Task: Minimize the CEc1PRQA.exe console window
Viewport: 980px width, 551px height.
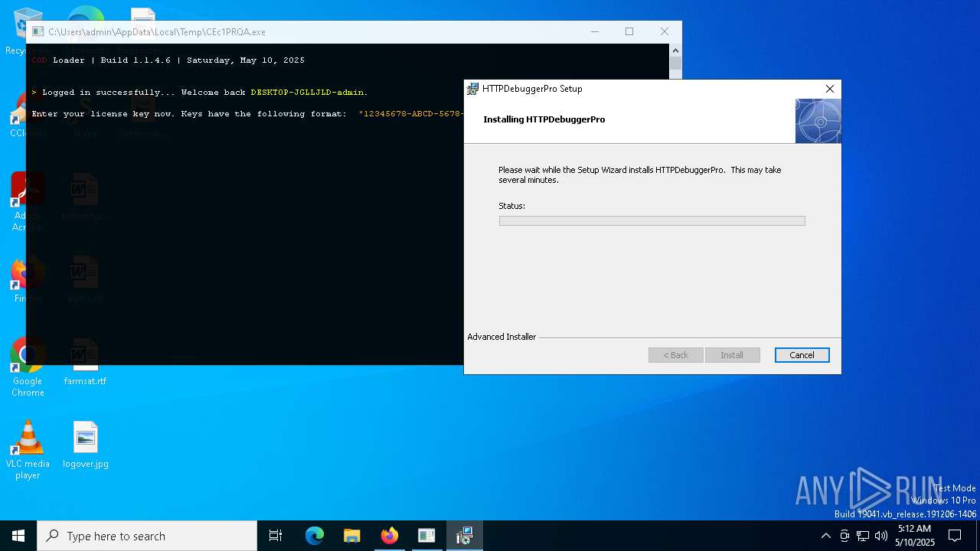Action: click(595, 32)
